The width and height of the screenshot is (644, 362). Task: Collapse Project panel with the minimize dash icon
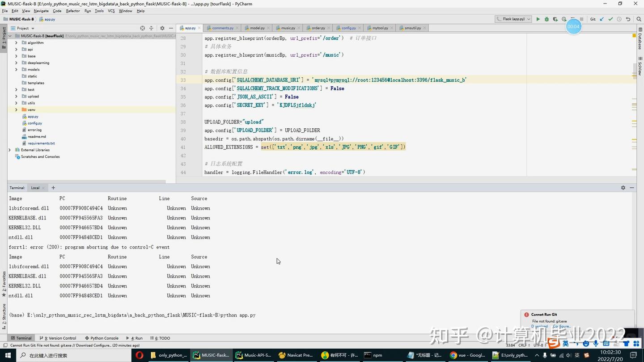pyautogui.click(x=171, y=28)
